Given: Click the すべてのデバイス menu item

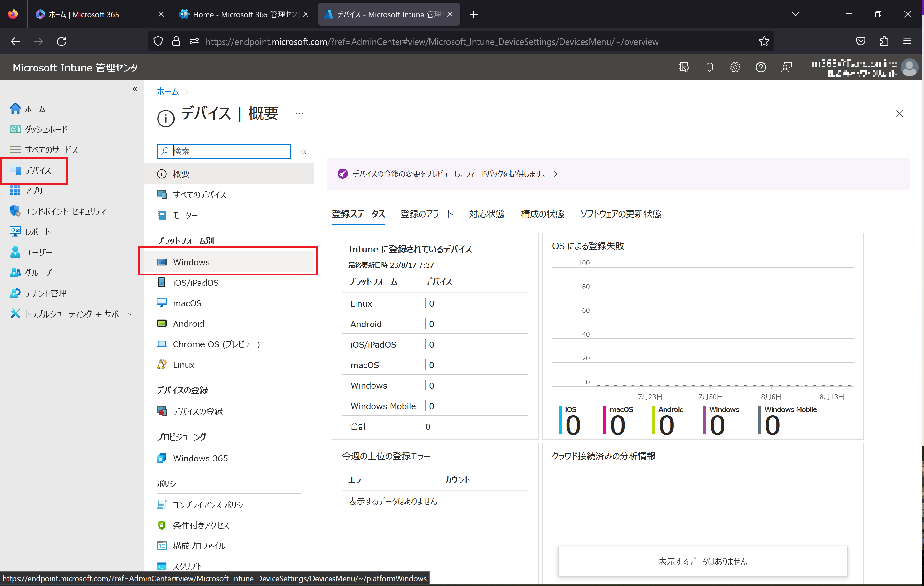Looking at the screenshot, I should tap(199, 195).
